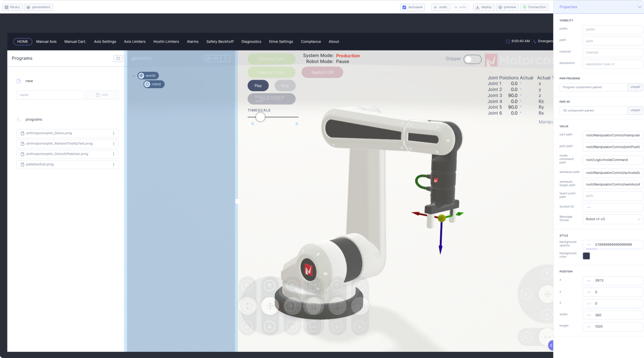Unpair the paired Program component
This screenshot has height=358, width=644.
pos(635,87)
